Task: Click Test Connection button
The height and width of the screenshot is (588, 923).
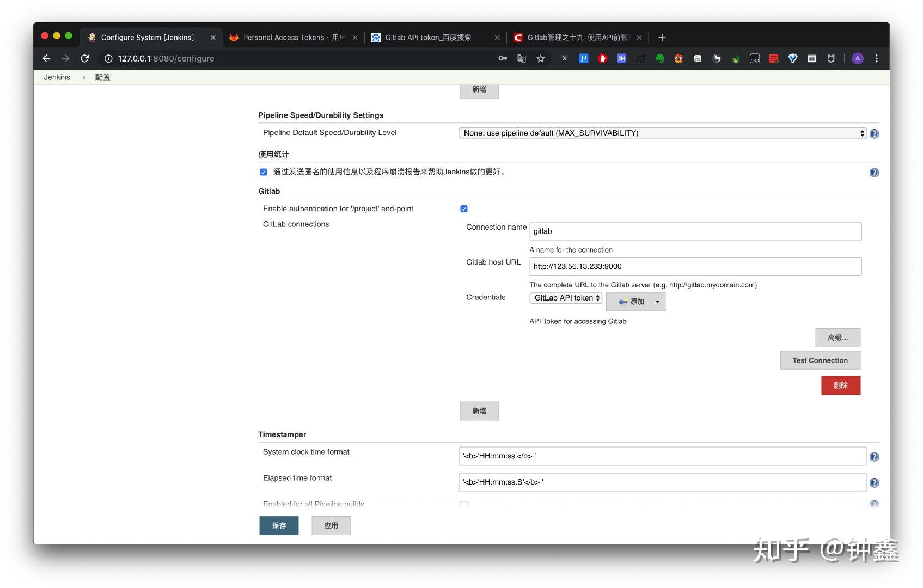Action: (820, 360)
